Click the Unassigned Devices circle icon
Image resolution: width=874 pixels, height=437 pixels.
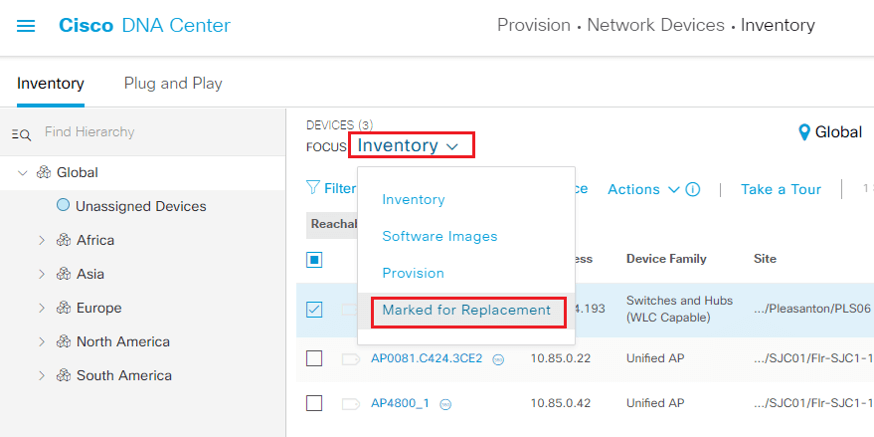tap(64, 205)
